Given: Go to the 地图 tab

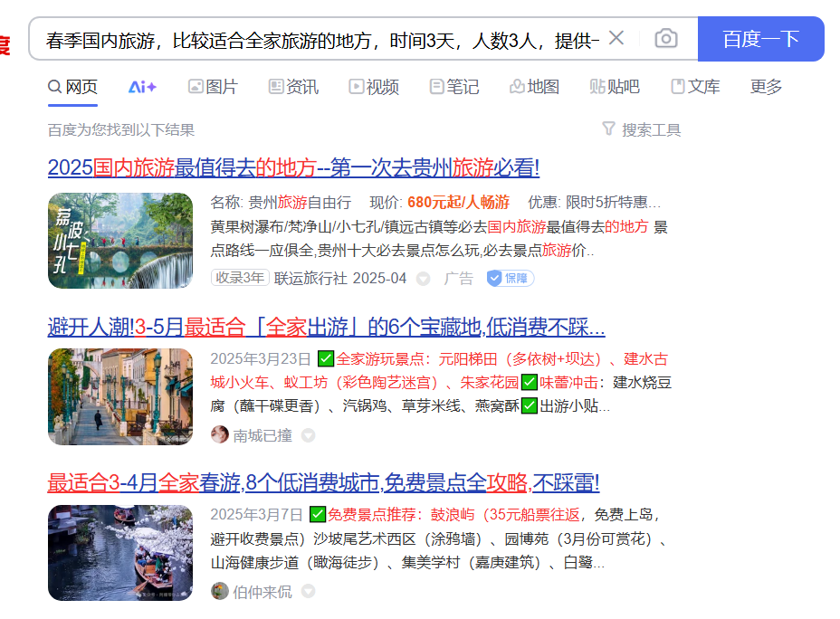Looking at the screenshot, I should pos(535,87).
